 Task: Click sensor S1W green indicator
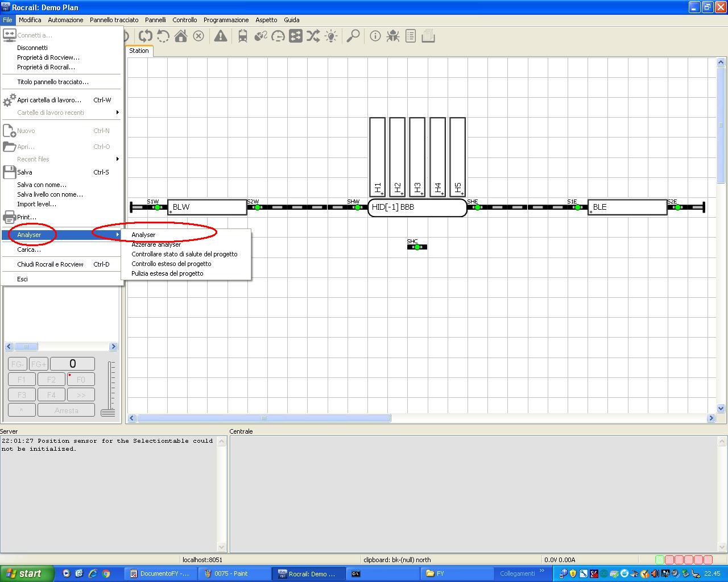pos(158,207)
